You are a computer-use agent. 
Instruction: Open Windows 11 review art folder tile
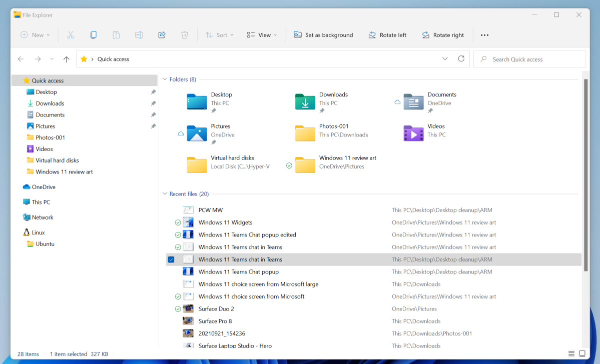click(x=331, y=164)
